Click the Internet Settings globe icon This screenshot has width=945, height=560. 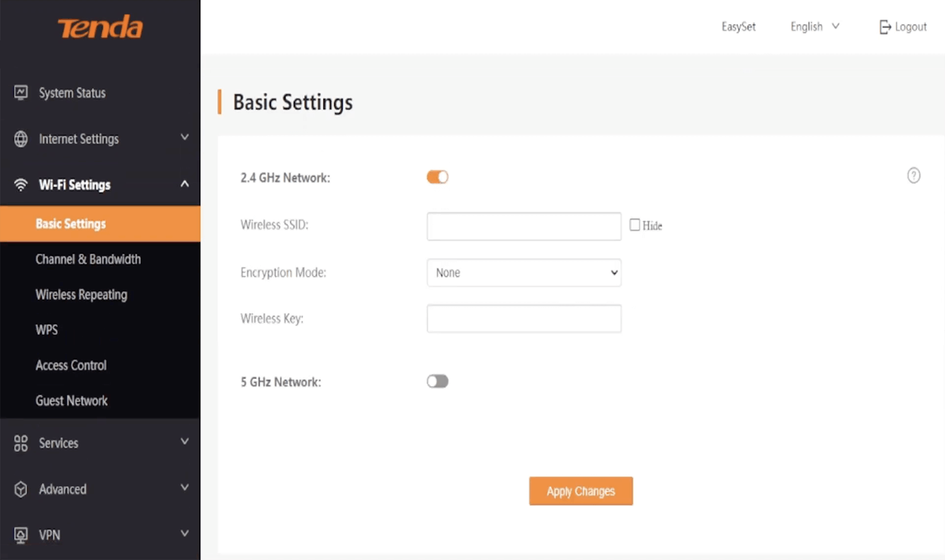(21, 139)
